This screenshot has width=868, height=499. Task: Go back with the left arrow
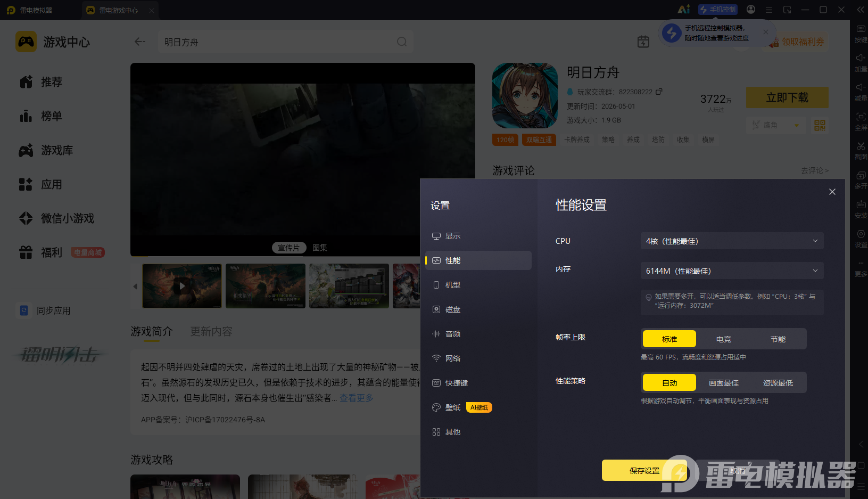[x=140, y=42]
